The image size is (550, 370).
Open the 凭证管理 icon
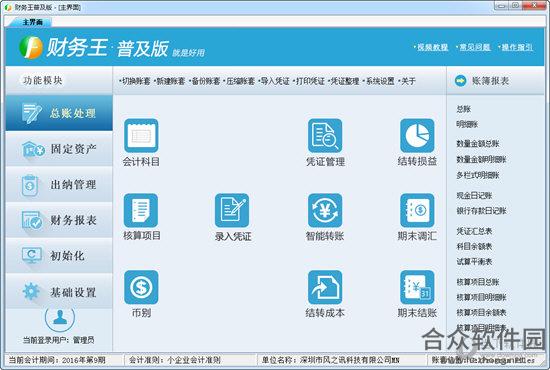[x=325, y=135]
